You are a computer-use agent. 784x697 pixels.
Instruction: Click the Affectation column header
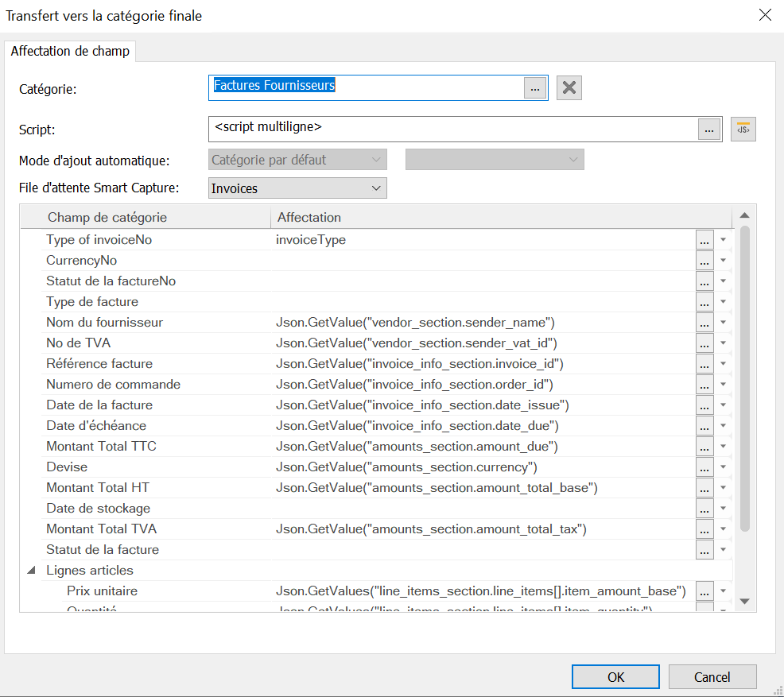click(x=309, y=218)
